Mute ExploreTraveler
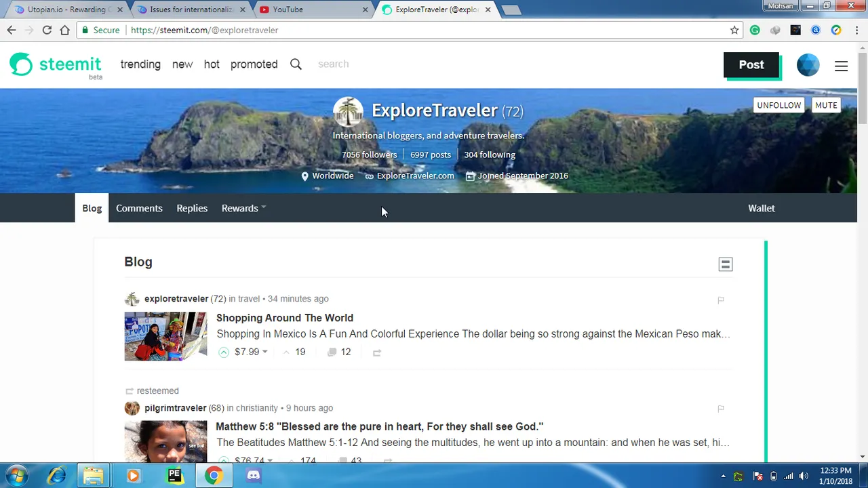This screenshot has height=488, width=868. click(826, 105)
